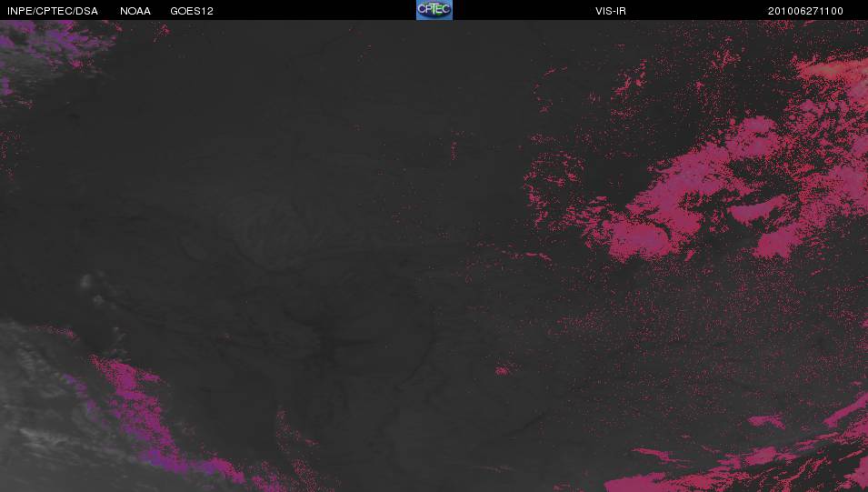This screenshot has height=492, width=868.
Task: Click the CPTEC logo in header
Action: [x=434, y=10]
